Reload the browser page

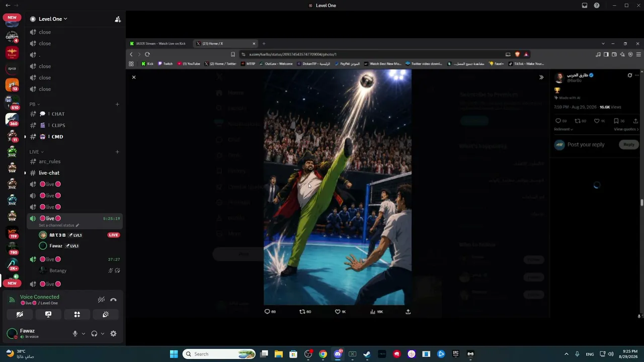coord(147,54)
